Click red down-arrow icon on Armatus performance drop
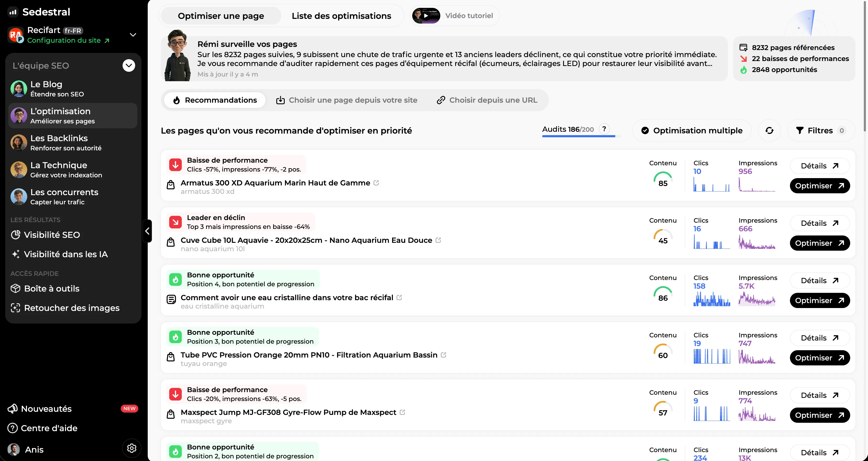The image size is (868, 461). [x=175, y=165]
